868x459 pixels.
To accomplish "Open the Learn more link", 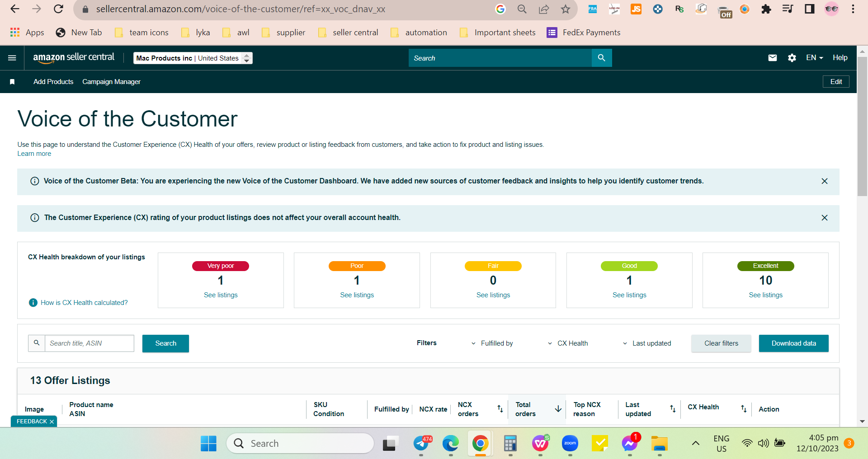I will [x=34, y=154].
